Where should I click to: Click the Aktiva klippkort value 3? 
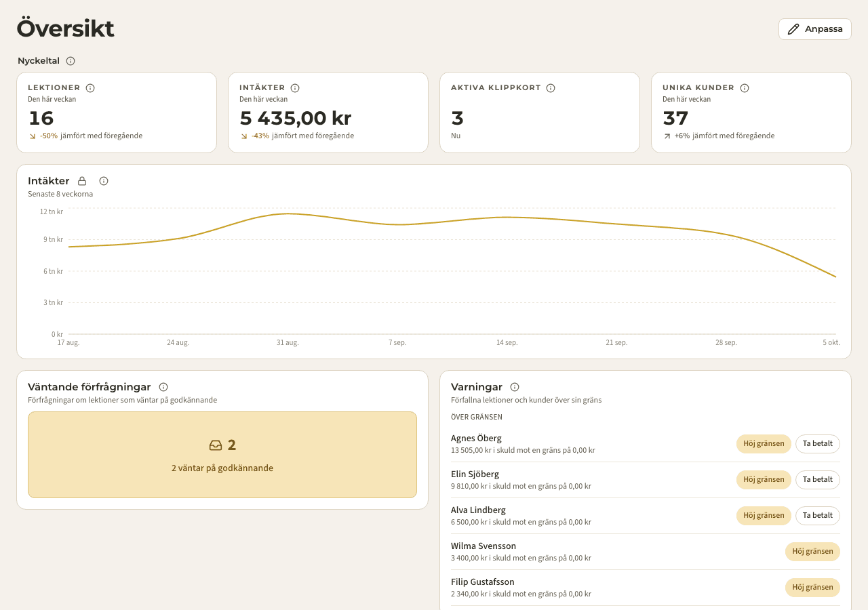click(x=458, y=118)
